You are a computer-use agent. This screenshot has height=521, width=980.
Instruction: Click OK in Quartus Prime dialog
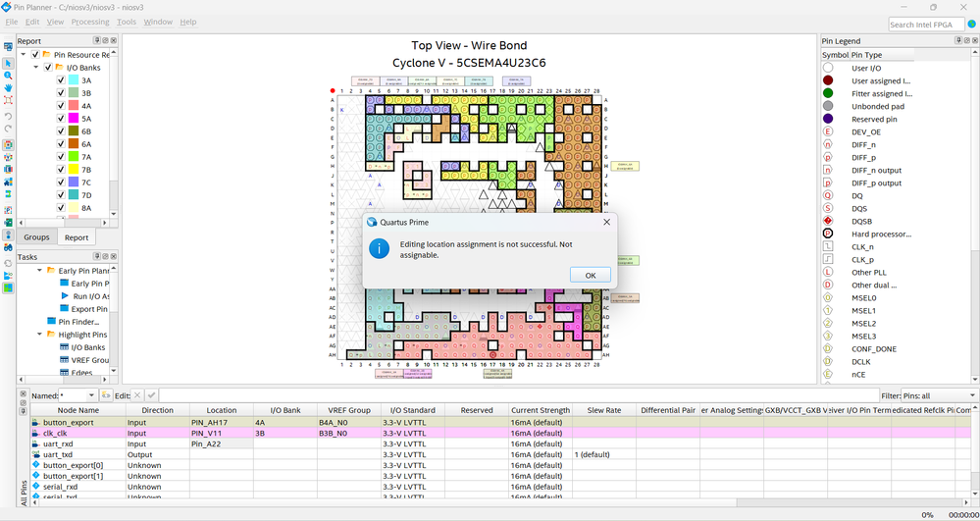[590, 275]
